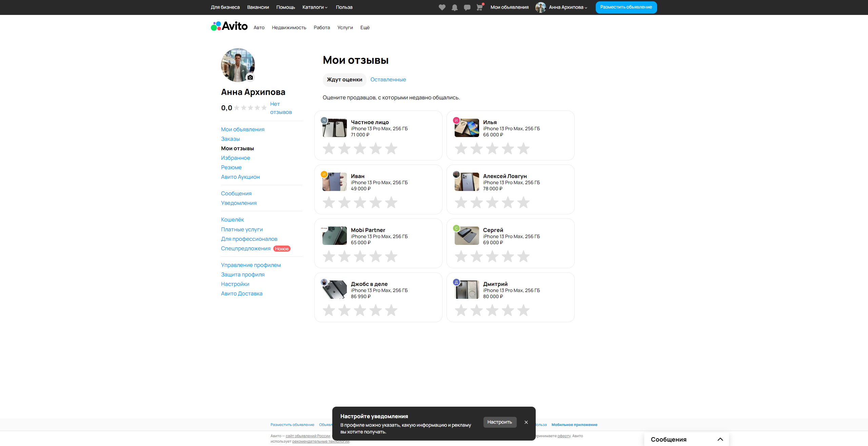Rate Сергей with the first star

461,256
